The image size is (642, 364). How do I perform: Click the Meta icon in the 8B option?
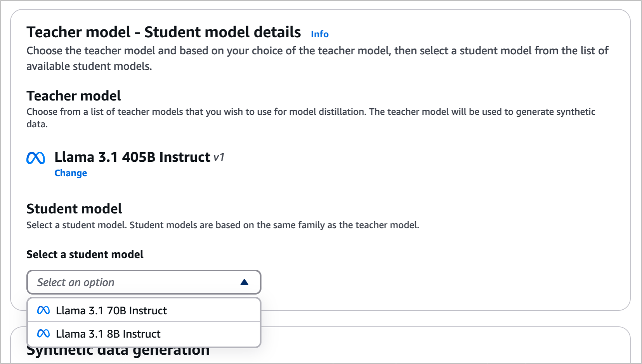(43, 334)
